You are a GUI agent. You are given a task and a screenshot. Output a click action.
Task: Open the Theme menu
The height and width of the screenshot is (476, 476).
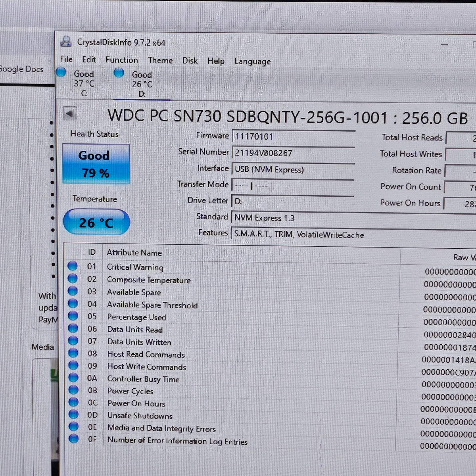coord(160,60)
